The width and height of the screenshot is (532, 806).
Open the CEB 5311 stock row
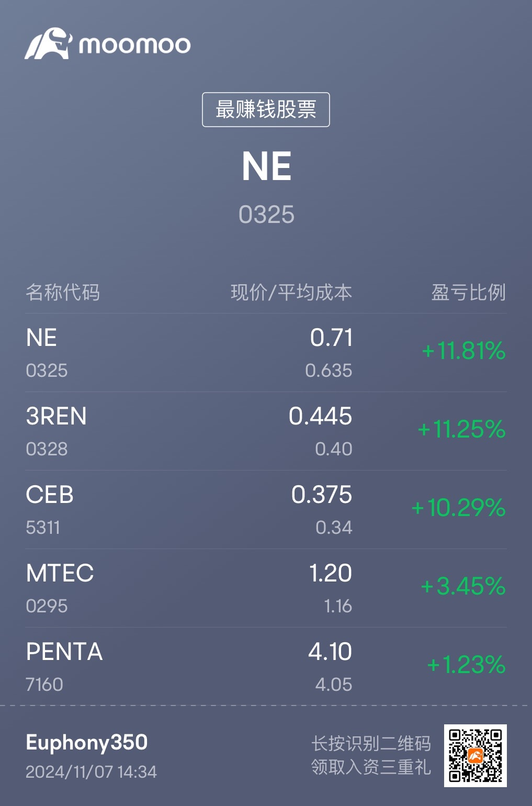tap(266, 510)
